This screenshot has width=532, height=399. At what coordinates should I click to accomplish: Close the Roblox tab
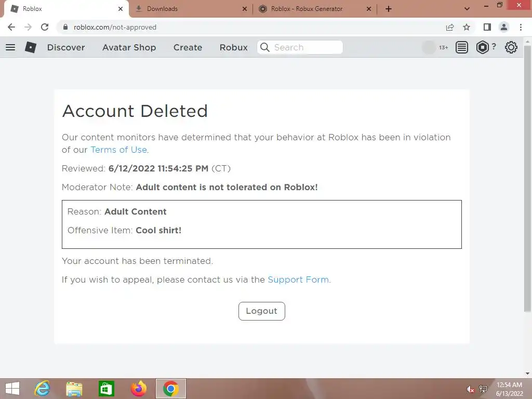[121, 9]
